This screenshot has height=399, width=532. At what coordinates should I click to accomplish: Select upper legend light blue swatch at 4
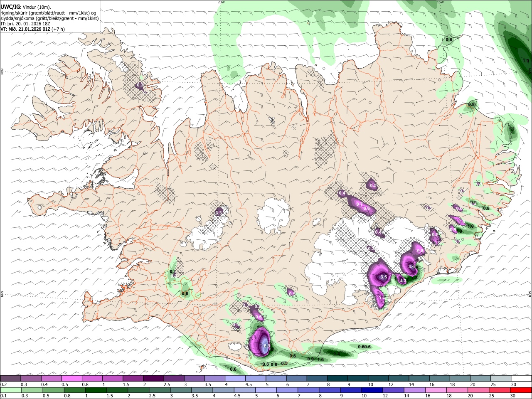[x=235, y=378]
